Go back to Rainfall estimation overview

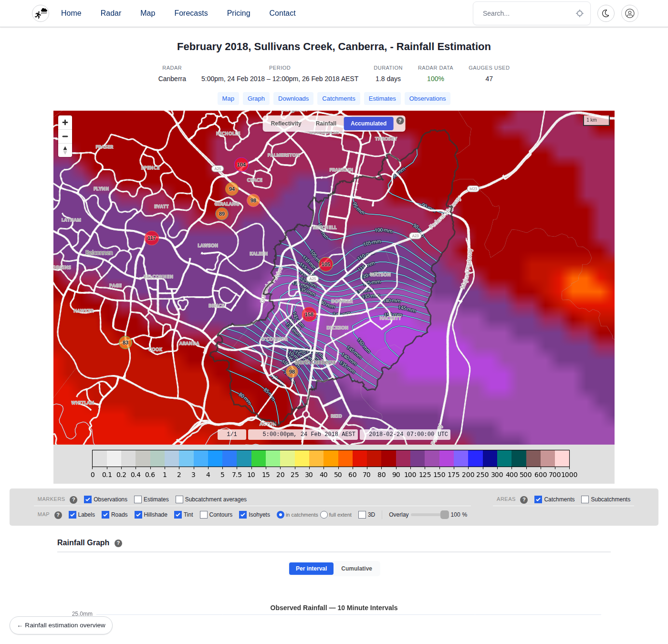[61, 625]
